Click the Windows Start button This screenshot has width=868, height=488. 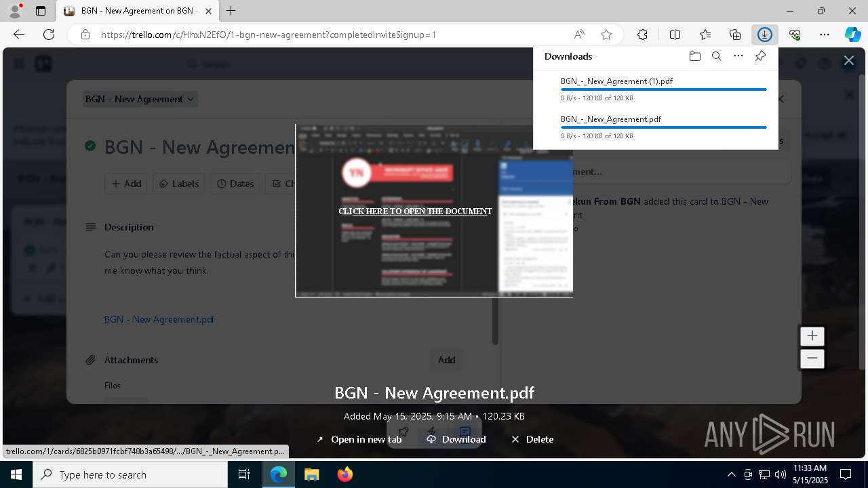click(x=16, y=474)
